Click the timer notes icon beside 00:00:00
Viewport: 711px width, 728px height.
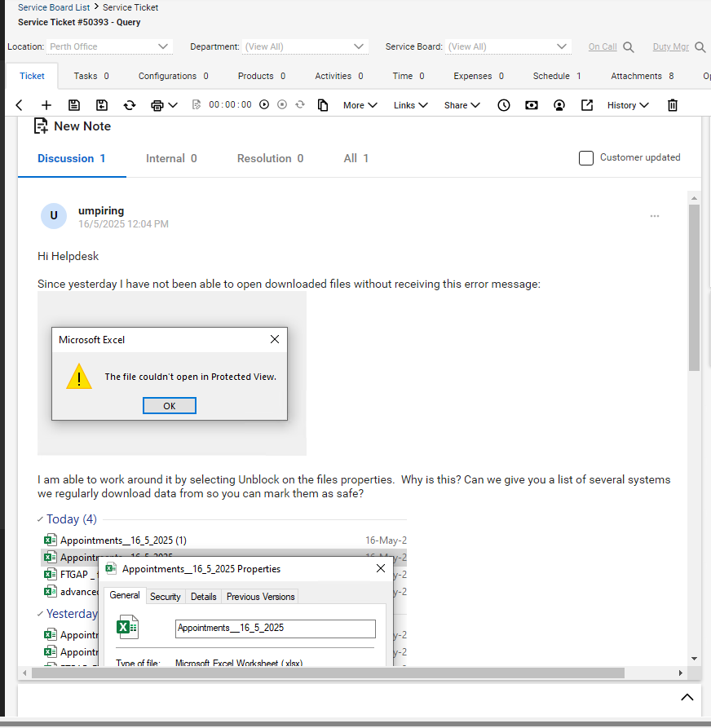[x=197, y=105]
